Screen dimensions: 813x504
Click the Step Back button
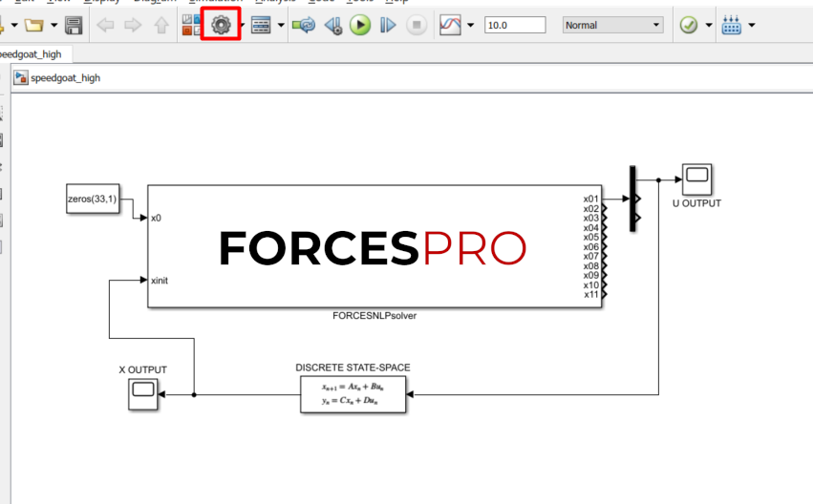pyautogui.click(x=332, y=26)
